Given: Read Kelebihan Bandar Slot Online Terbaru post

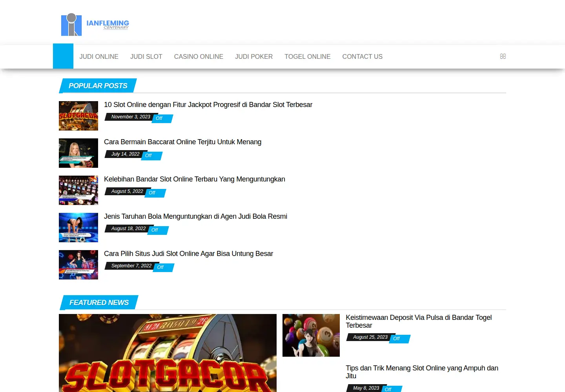Looking at the screenshot, I should coord(195,179).
